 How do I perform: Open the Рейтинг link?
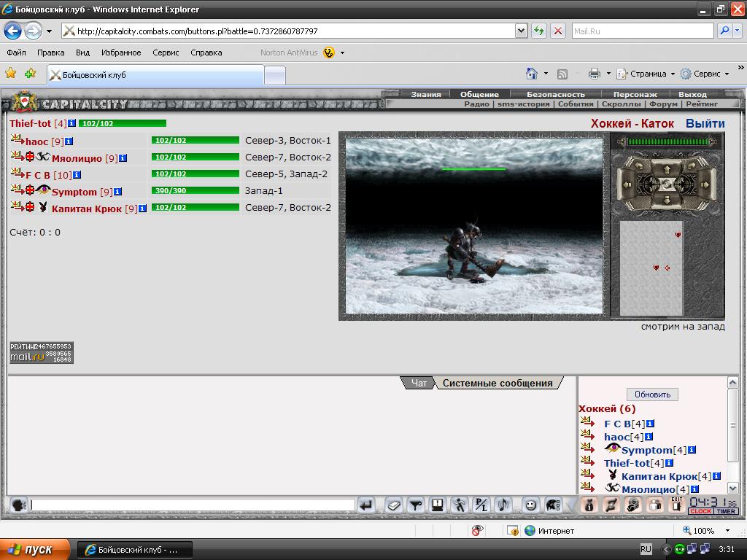tap(702, 104)
